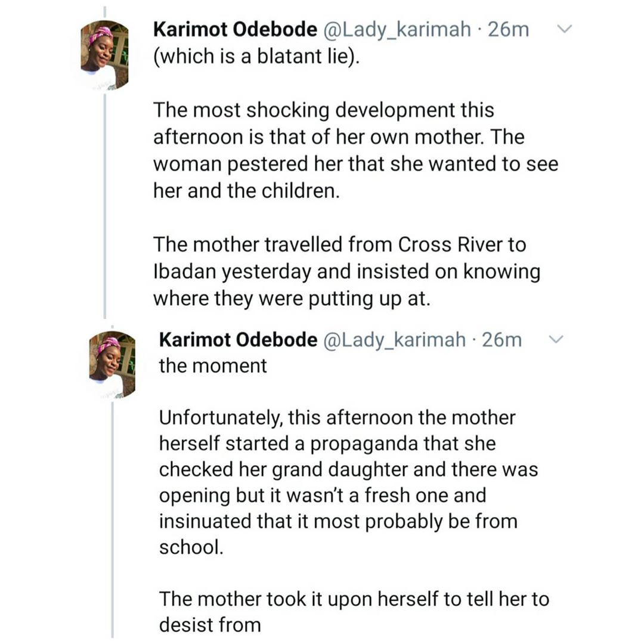Screen dimensions: 644x644
Task: Expand the second tweet's chevron options menu
Action: click(x=556, y=339)
